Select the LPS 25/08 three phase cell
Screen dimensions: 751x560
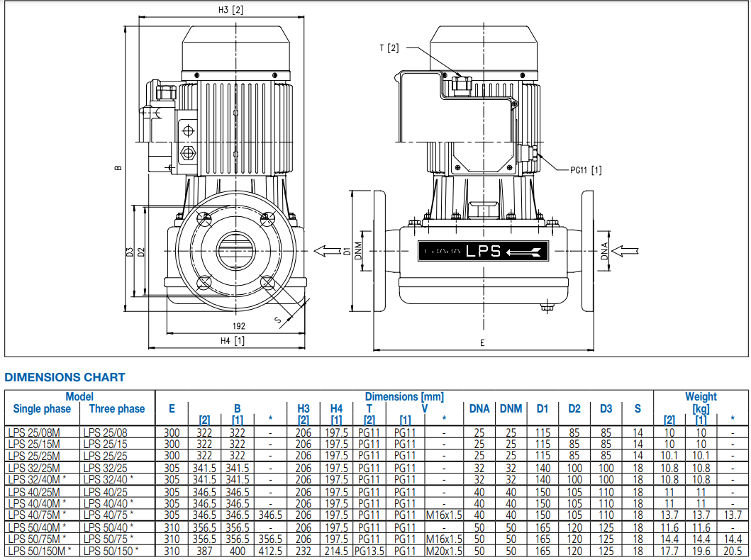click(105, 432)
